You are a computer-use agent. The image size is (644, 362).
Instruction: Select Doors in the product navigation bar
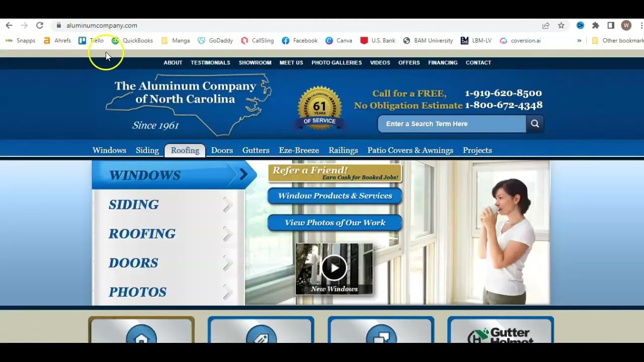click(222, 150)
